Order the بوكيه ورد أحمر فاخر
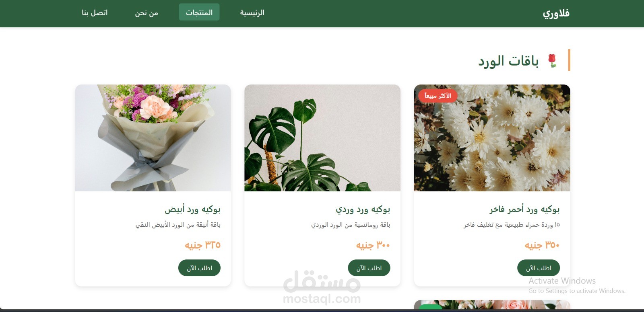The width and height of the screenshot is (644, 312). pyautogui.click(x=539, y=268)
